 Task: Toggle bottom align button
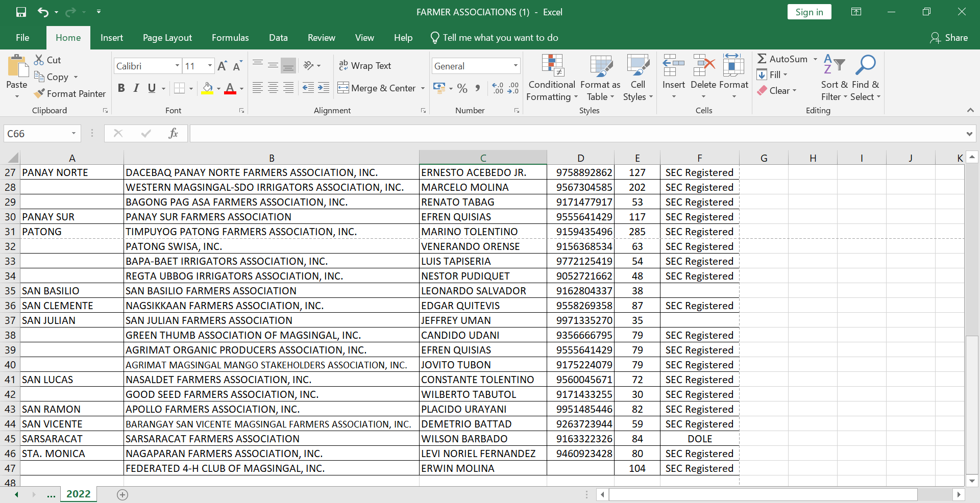pyautogui.click(x=288, y=65)
